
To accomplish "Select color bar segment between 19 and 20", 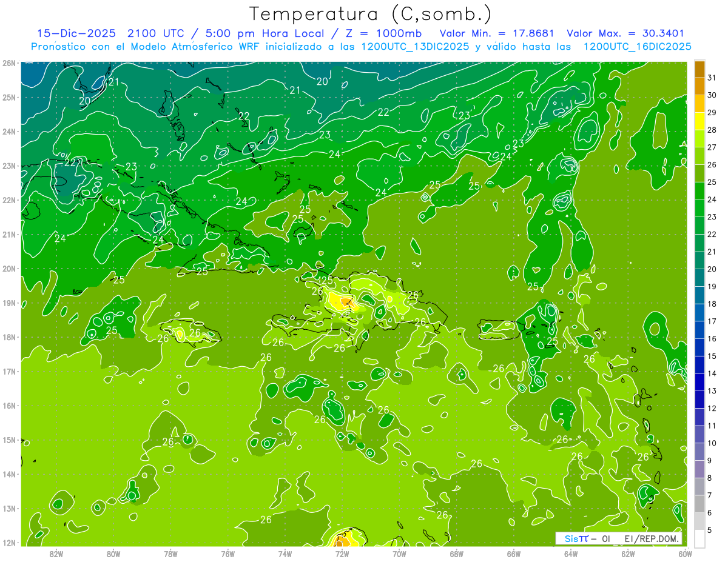I will pyautogui.click(x=699, y=278).
